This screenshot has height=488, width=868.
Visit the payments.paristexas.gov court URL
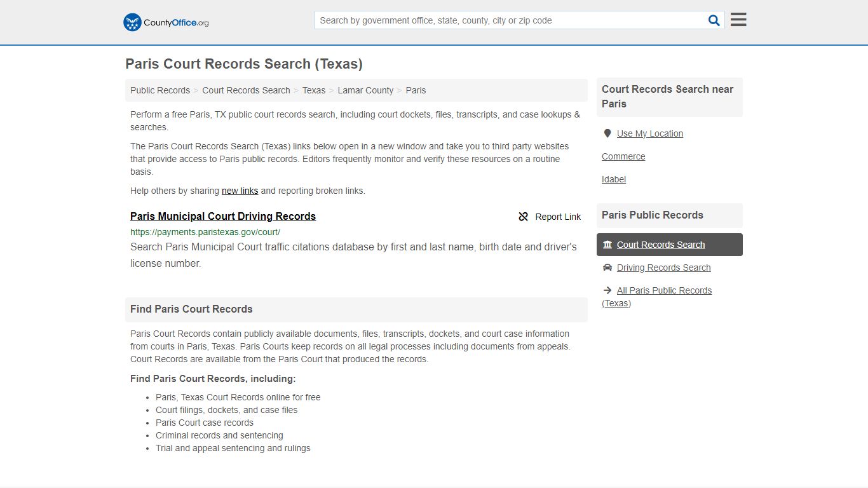pos(205,232)
